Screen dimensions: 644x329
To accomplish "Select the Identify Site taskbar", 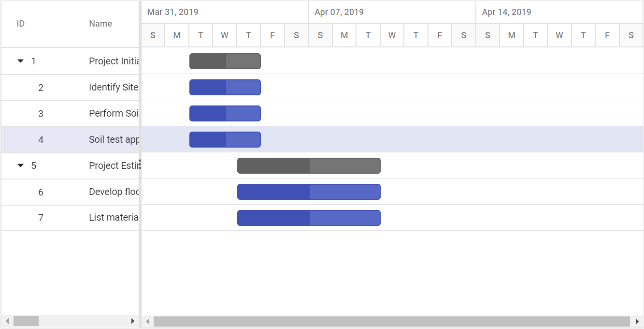I will 225,87.
